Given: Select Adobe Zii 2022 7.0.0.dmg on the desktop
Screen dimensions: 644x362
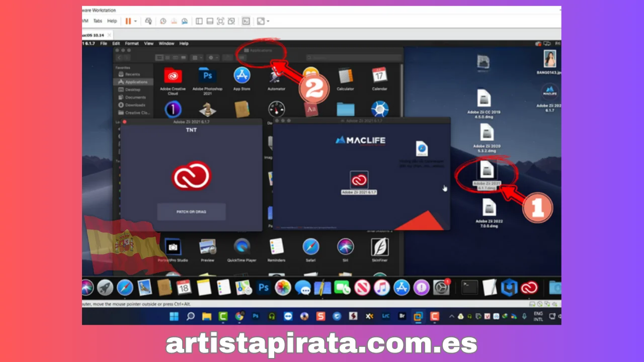Looking at the screenshot, I should (x=489, y=207).
